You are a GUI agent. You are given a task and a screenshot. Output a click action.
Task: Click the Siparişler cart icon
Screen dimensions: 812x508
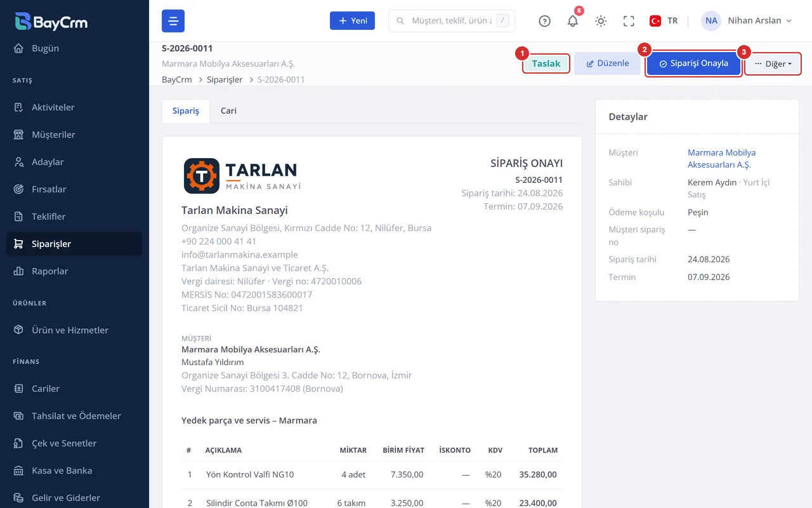[19, 244]
